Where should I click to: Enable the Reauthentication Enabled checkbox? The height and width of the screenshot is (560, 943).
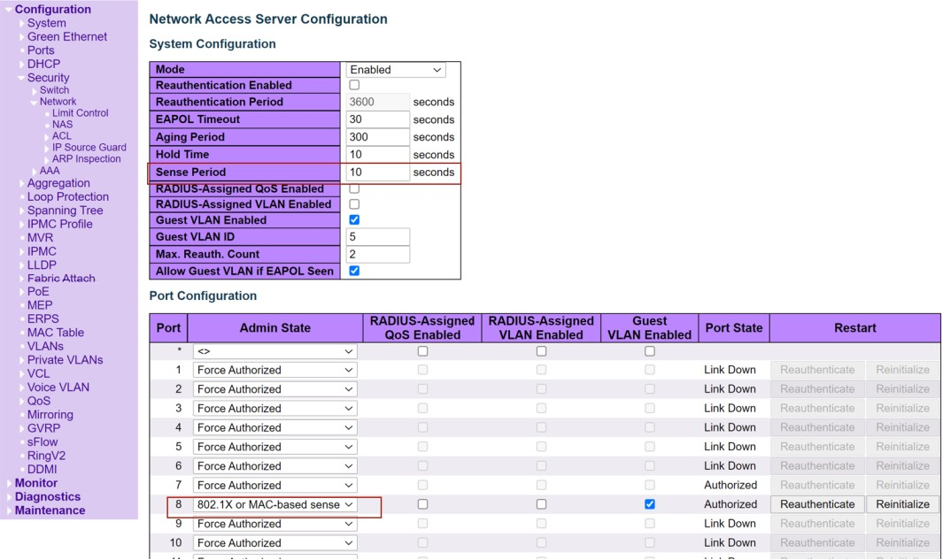(x=352, y=85)
